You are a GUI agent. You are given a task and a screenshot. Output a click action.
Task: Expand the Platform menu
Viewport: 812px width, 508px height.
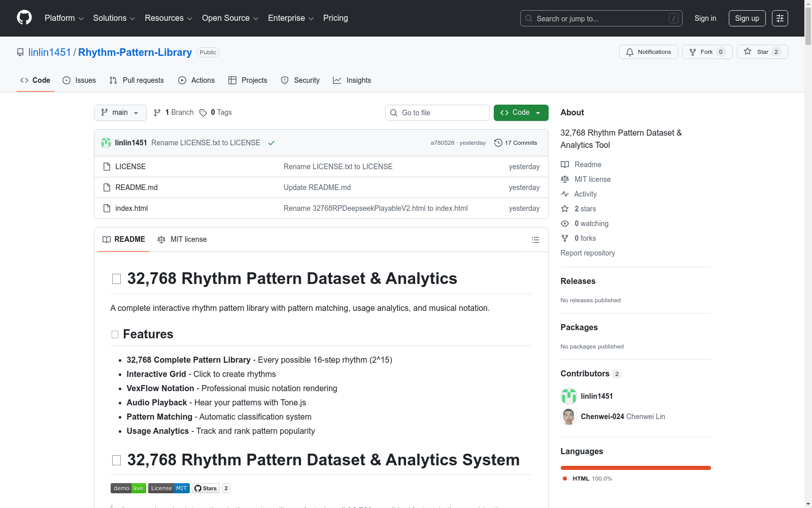[x=64, y=18]
